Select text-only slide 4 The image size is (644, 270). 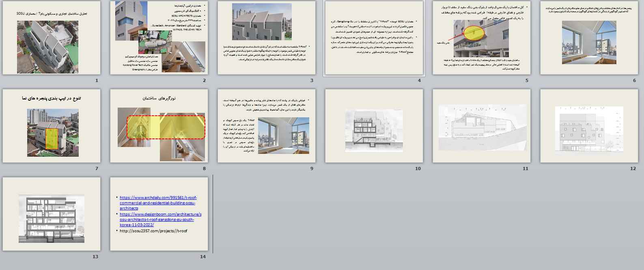point(374,38)
